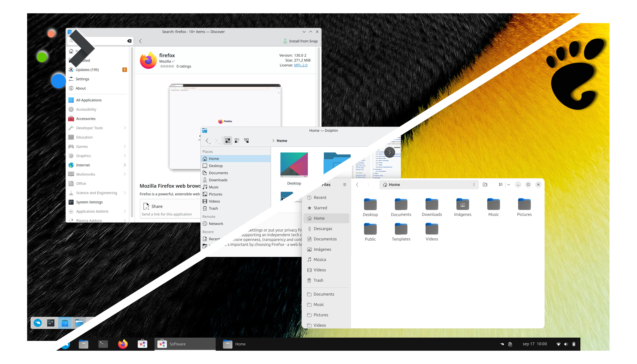Select Starred in Files sidebar

pyautogui.click(x=320, y=208)
